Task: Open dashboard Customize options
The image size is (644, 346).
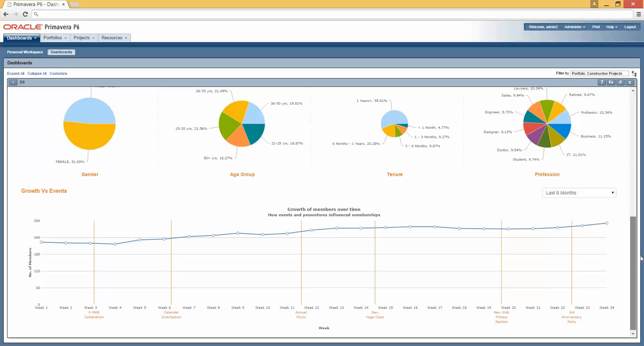Action: [58, 73]
